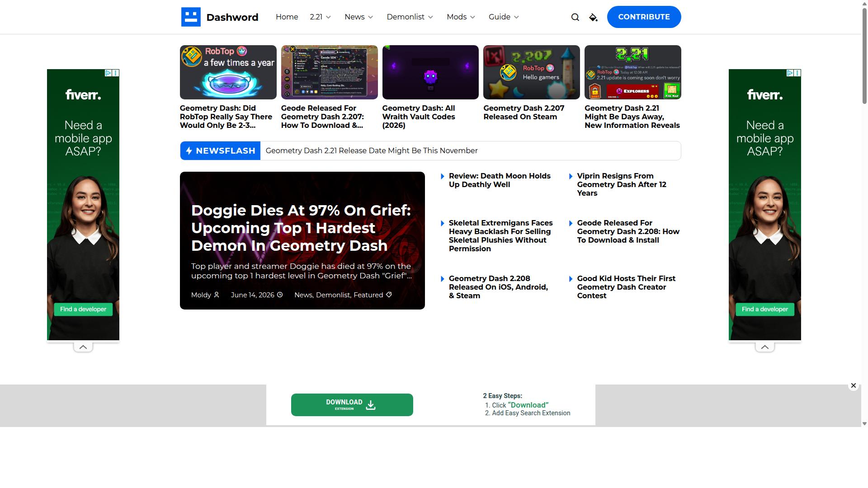Open 'Review: Death Moon Holds Up Deathly Well'
Image resolution: width=868 pixels, height=488 pixels.
[x=500, y=180]
